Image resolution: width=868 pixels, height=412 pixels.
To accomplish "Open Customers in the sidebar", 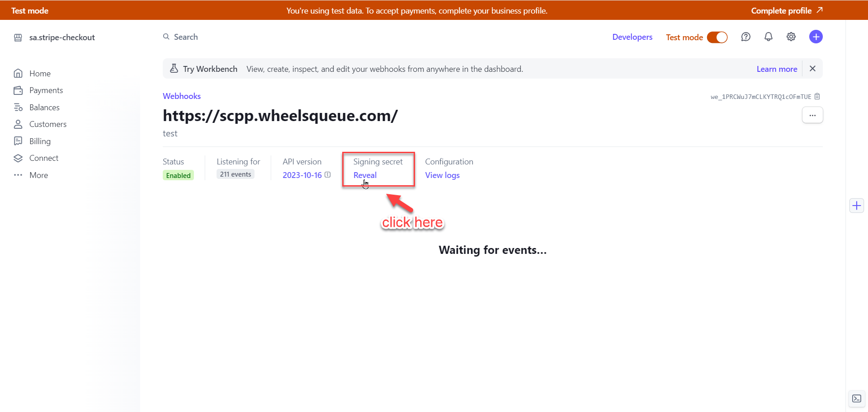I will (47, 124).
